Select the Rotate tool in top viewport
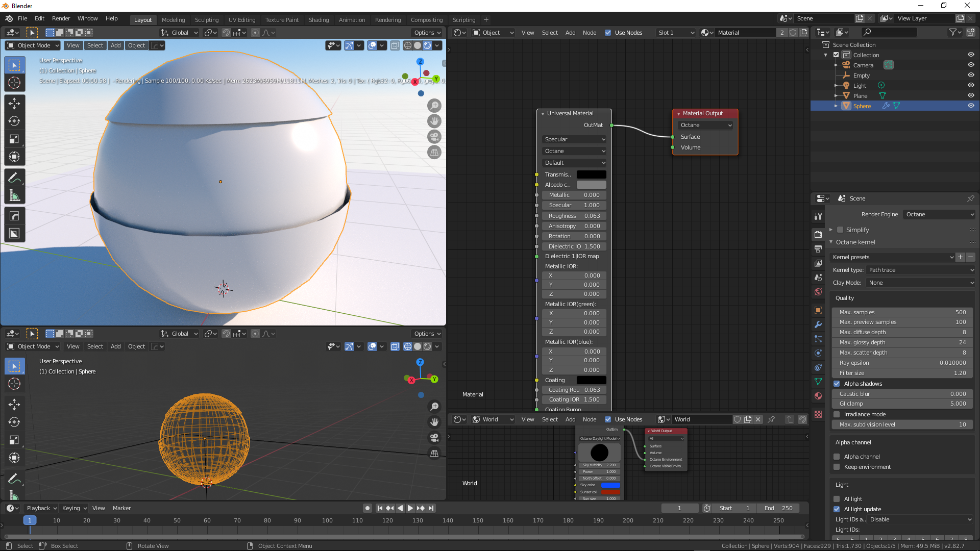This screenshot has width=980, height=551. tap(14, 121)
